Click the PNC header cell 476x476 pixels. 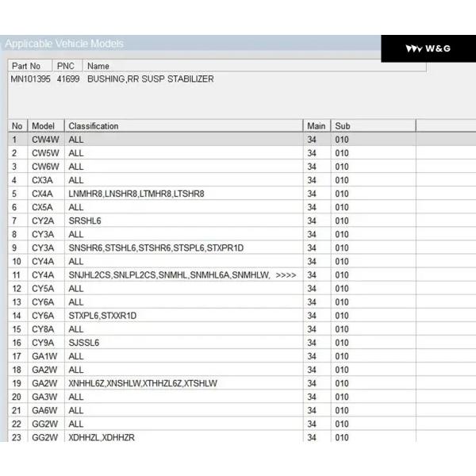point(67,66)
